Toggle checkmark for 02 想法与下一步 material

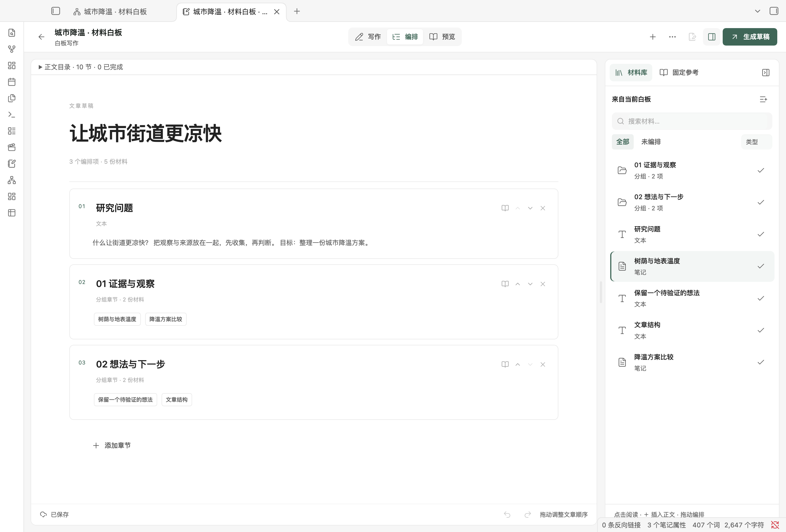761,202
